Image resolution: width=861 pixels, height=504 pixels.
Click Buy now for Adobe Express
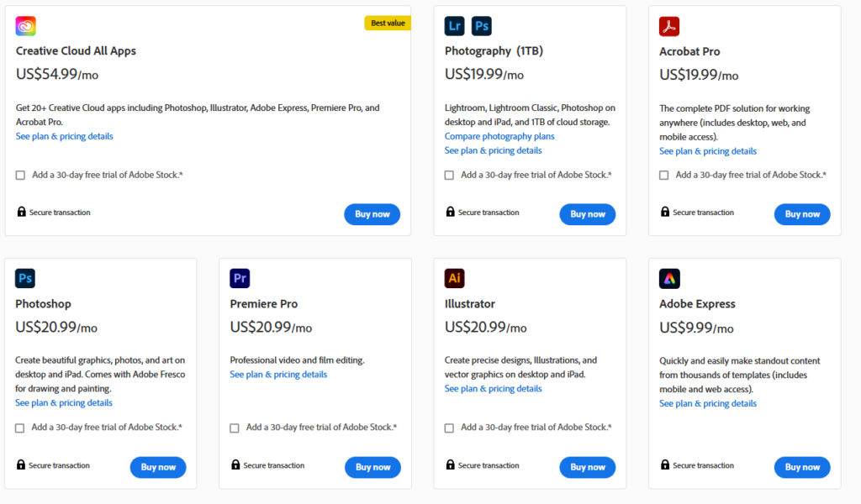(802, 467)
